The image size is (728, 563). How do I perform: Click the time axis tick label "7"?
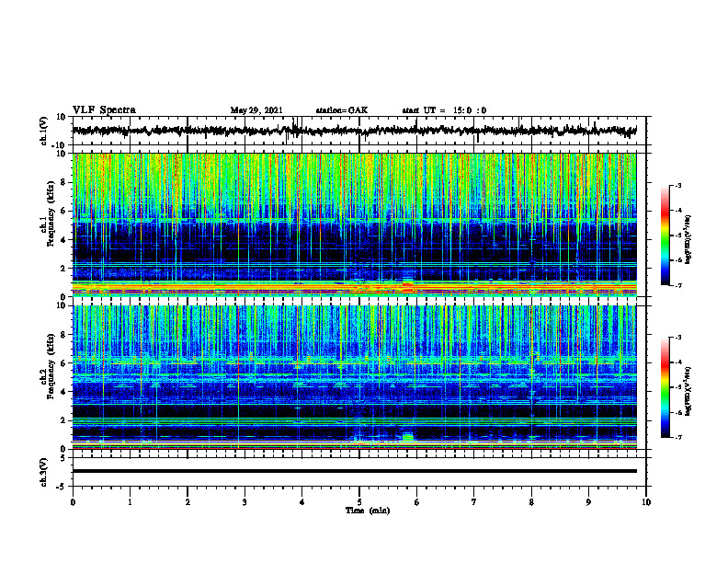[474, 502]
